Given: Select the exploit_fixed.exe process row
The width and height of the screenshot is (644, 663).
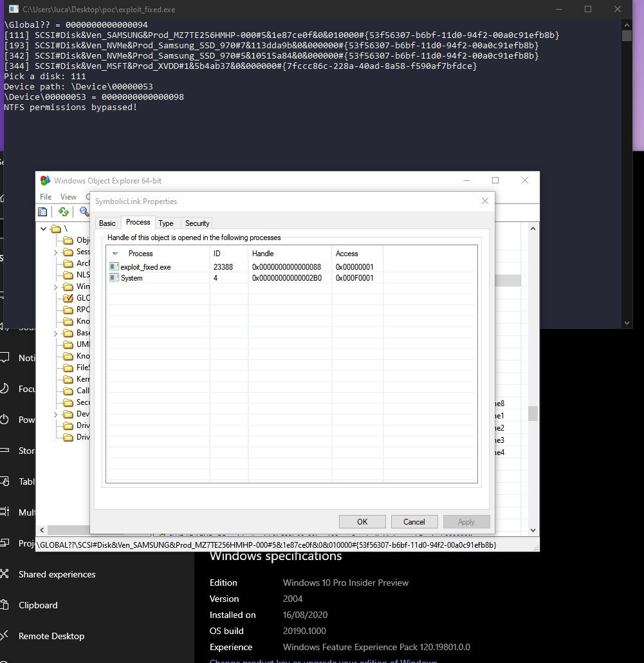Looking at the screenshot, I should 291,266.
